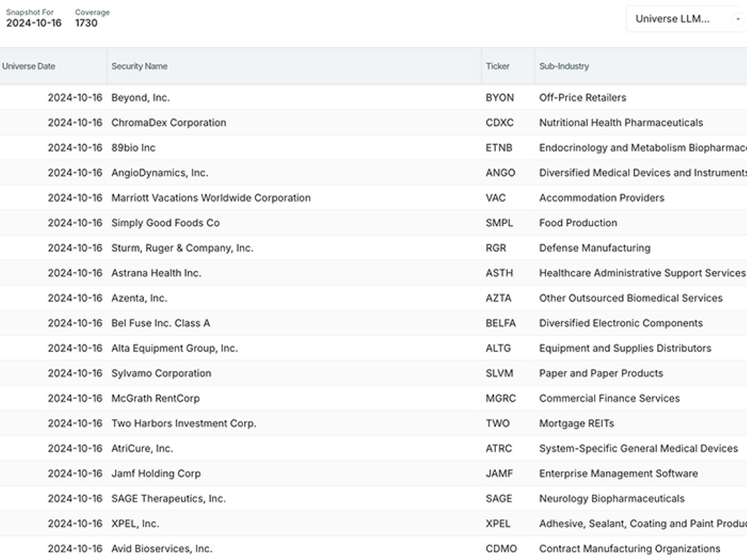
Task: Select snapshot date 2024-10-16 at top
Action: click(34, 23)
